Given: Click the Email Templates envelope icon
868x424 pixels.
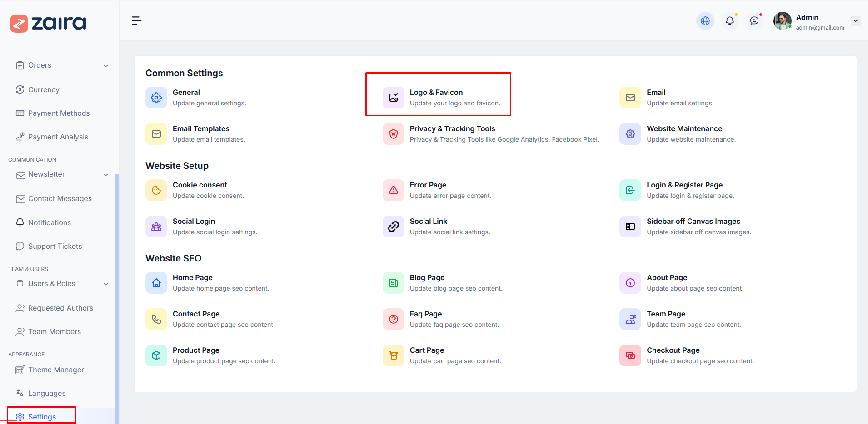Looking at the screenshot, I should click(x=156, y=133).
